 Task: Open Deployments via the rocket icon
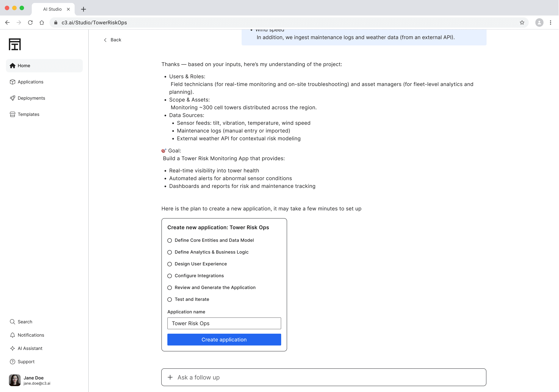coord(12,98)
